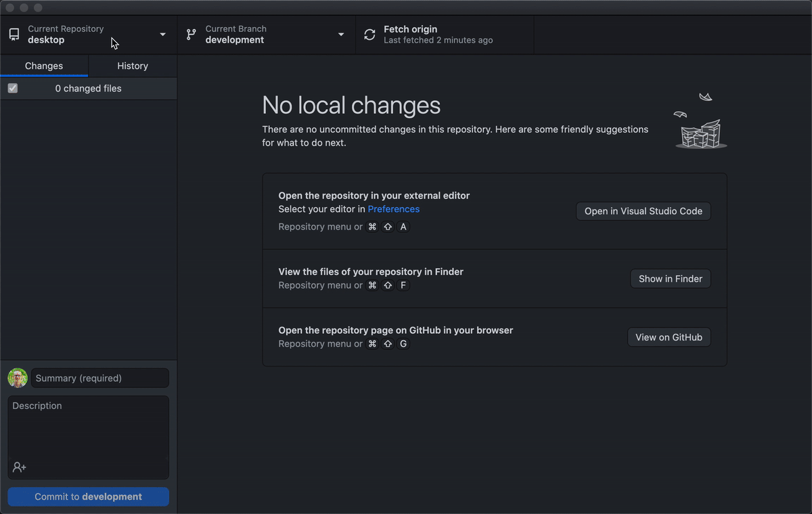This screenshot has height=514, width=812.
Task: Open the Preferences link
Action: tap(394, 209)
